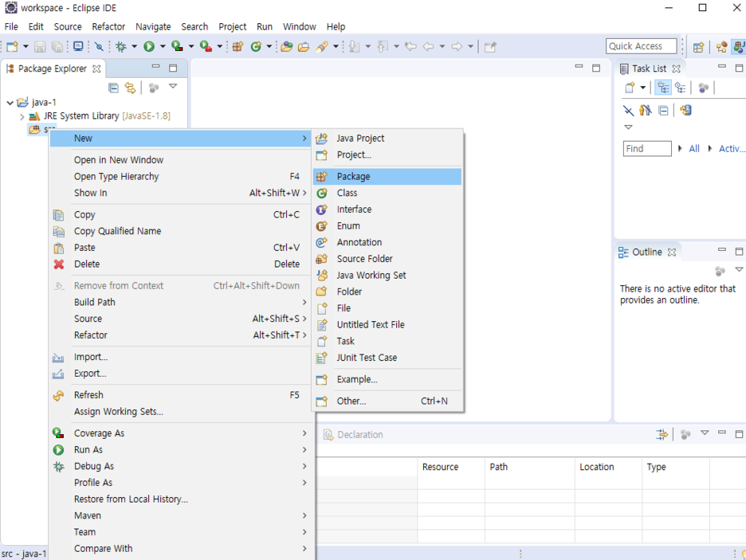The height and width of the screenshot is (560, 746).
Task: Click Source Folder in the New submenu
Action: 387,259
